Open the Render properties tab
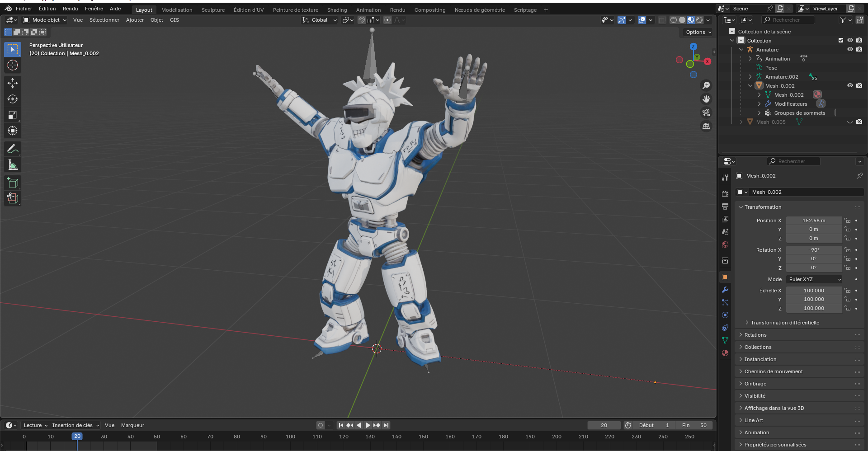Viewport: 868px width, 451px height. click(725, 193)
